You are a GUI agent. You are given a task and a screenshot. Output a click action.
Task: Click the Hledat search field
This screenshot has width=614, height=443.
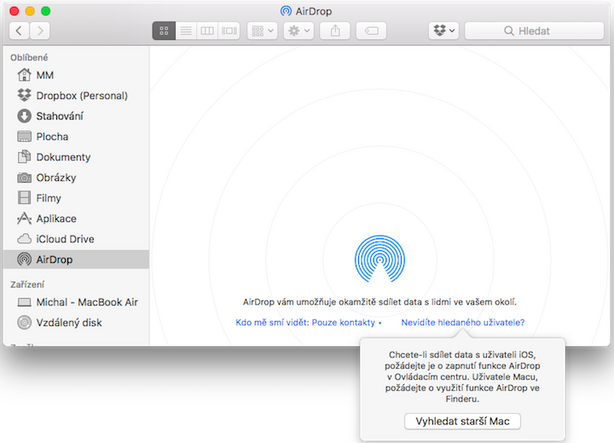click(x=535, y=31)
